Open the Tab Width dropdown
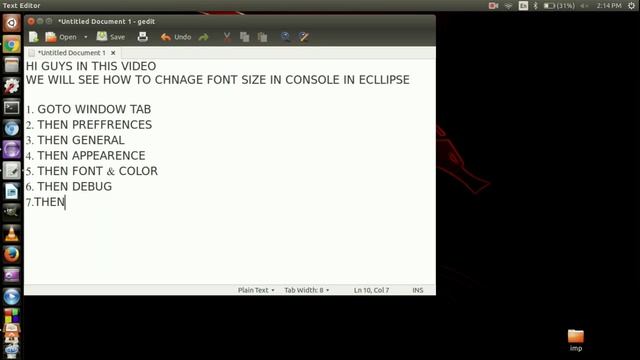This screenshot has height=360, width=640. (x=307, y=290)
